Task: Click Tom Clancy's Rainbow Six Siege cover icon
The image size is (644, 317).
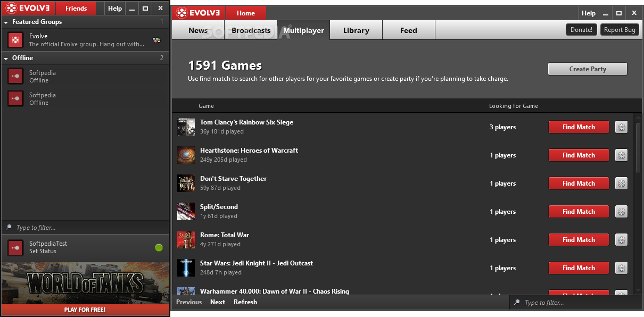Action: coord(186,127)
